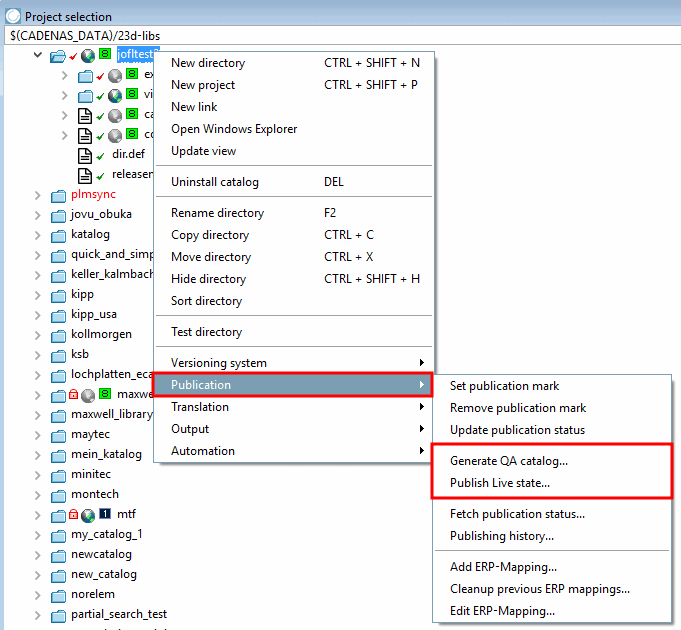Click Set publication mark
The image size is (681, 630).
coord(552,386)
